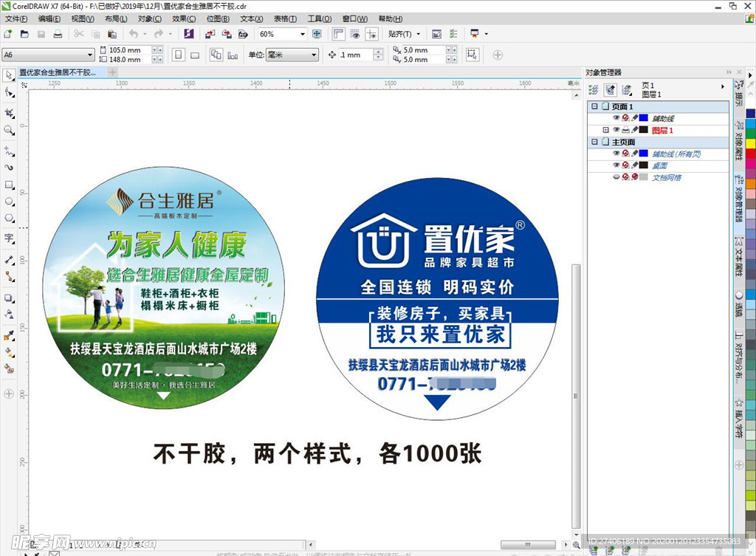Click the Import icon
This screenshot has width=756, height=556.
pyautogui.click(x=210, y=34)
